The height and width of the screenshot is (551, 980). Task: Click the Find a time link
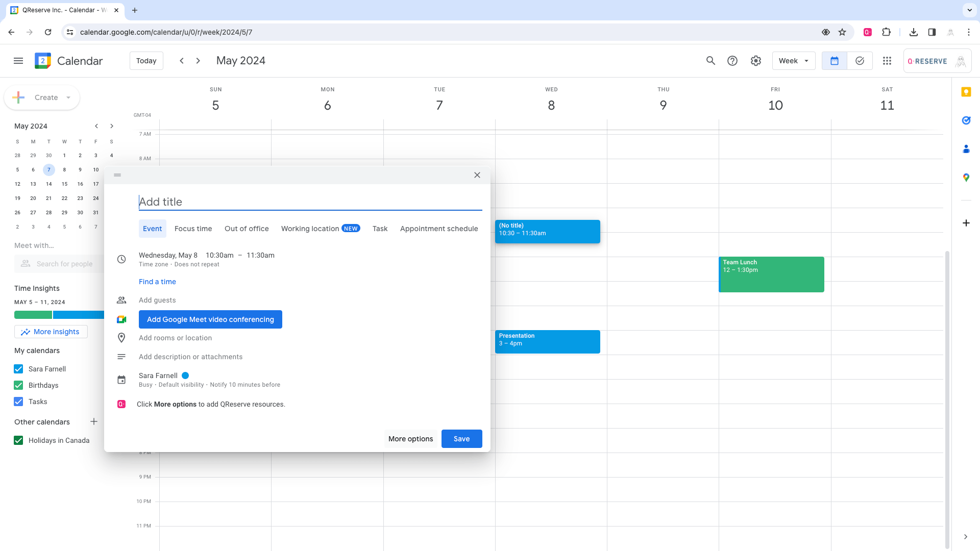157,282
